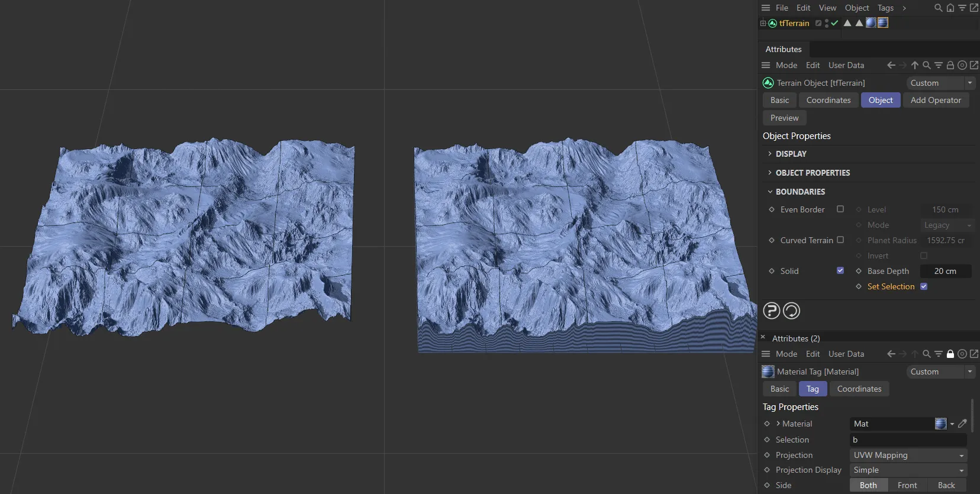Open the Preview tab
Viewport: 980px width, 494px height.
coord(784,118)
